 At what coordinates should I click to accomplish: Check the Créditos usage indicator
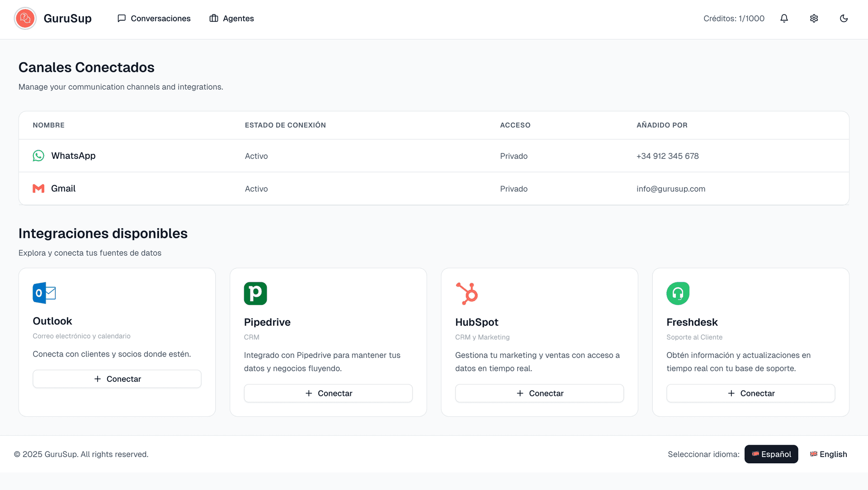[x=734, y=18]
